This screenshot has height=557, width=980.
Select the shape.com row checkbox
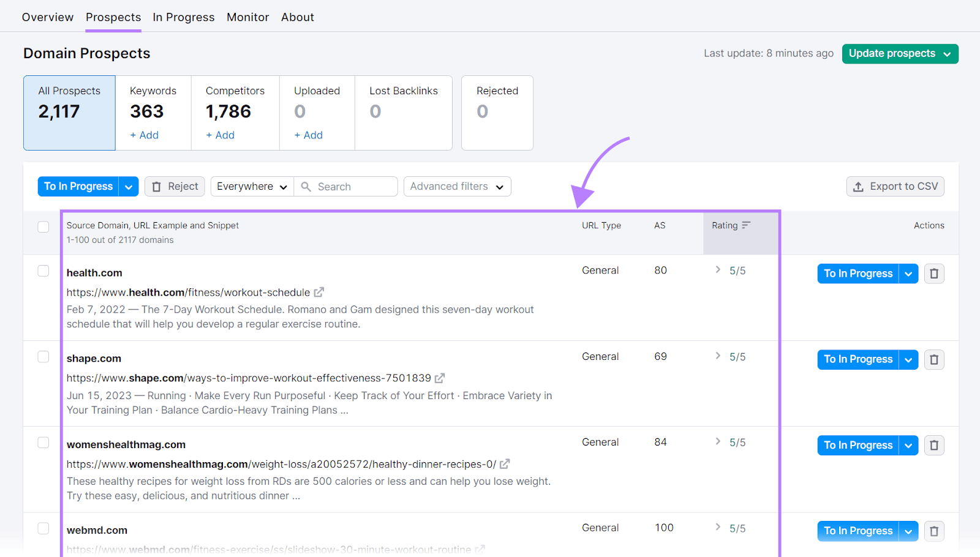pyautogui.click(x=43, y=356)
